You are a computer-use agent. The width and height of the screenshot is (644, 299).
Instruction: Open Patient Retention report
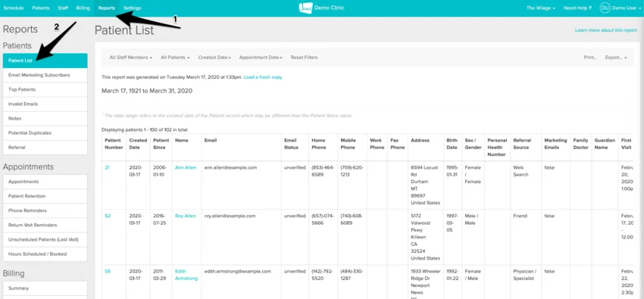point(45,196)
